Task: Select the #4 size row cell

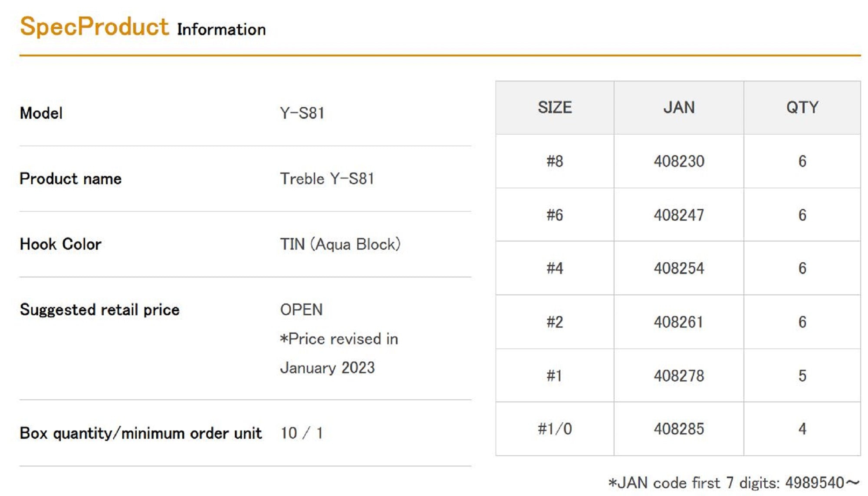Action: coord(555,268)
